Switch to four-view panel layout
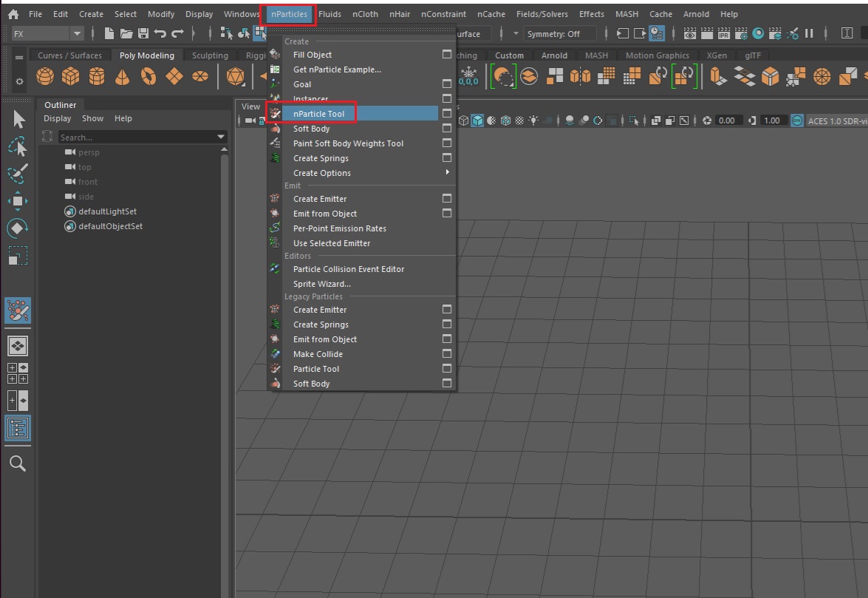868x598 pixels. (x=18, y=373)
